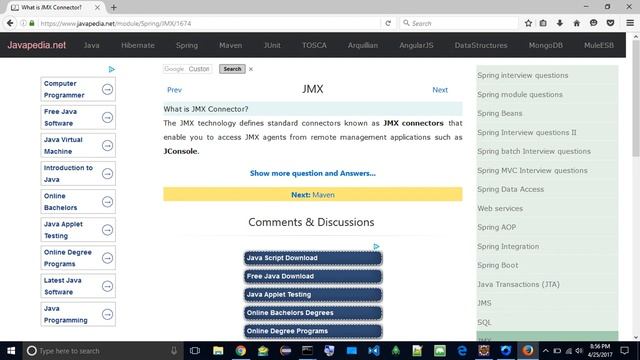Open File Explorer from the taskbar
The image size is (640, 360).
coord(218,351)
